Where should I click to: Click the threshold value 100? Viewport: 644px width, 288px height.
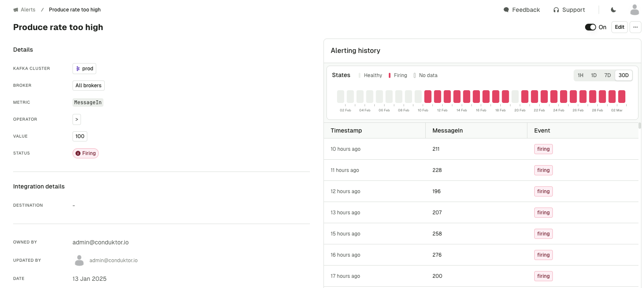pyautogui.click(x=80, y=136)
